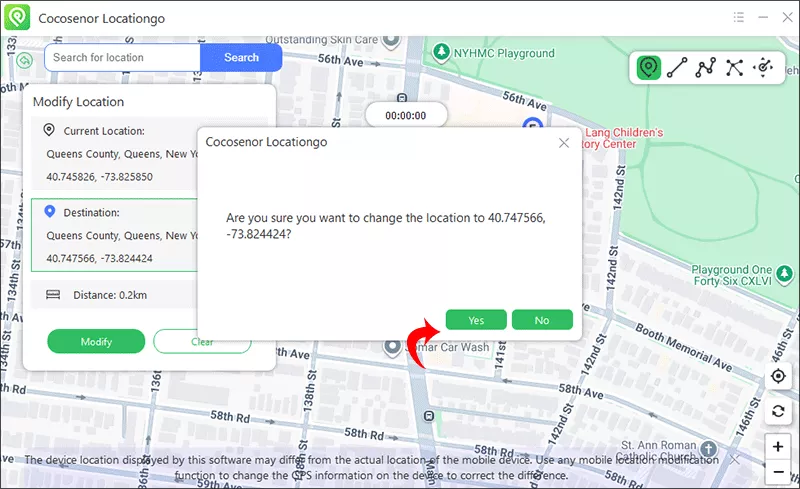Click the Booth Memorial Ave street label
Screen dimensions: 800x489
click(x=684, y=347)
